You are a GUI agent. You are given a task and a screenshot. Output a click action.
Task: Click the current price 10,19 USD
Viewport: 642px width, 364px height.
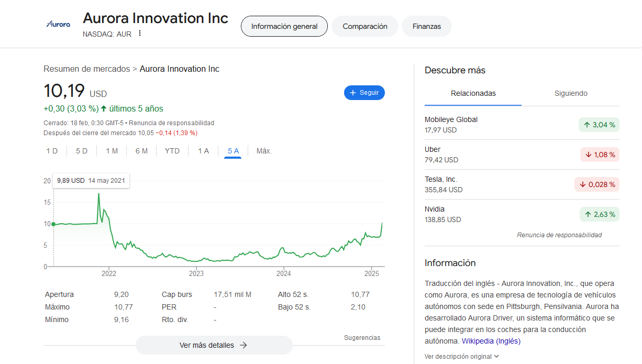click(x=75, y=91)
